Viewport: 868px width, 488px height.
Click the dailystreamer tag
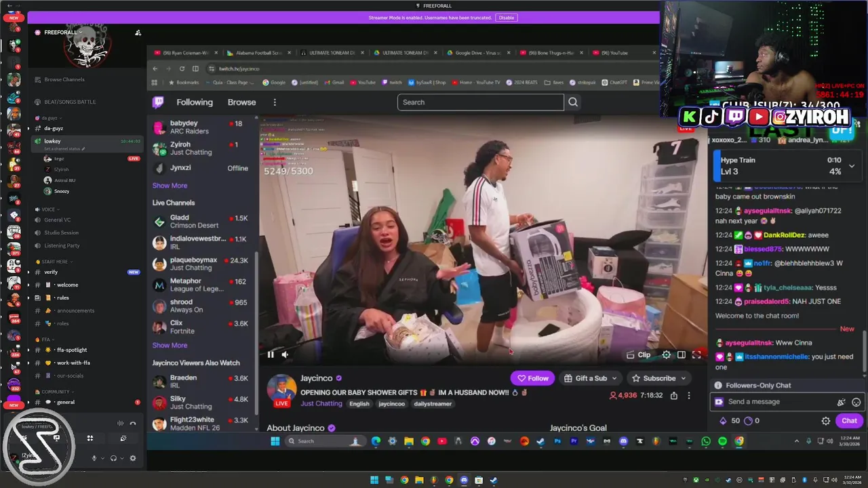pyautogui.click(x=433, y=404)
